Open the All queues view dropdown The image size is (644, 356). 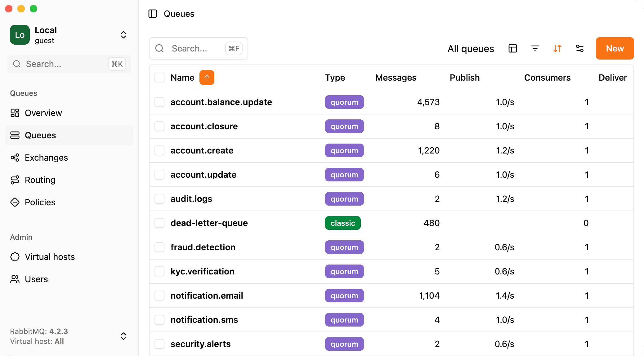(x=471, y=49)
